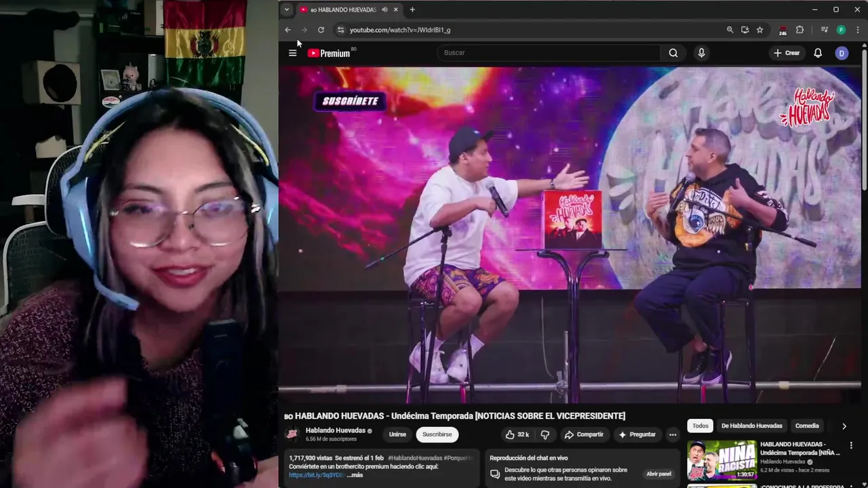Open the Hablando Huevadas channel name
The width and height of the screenshot is (868, 488).
[335, 430]
